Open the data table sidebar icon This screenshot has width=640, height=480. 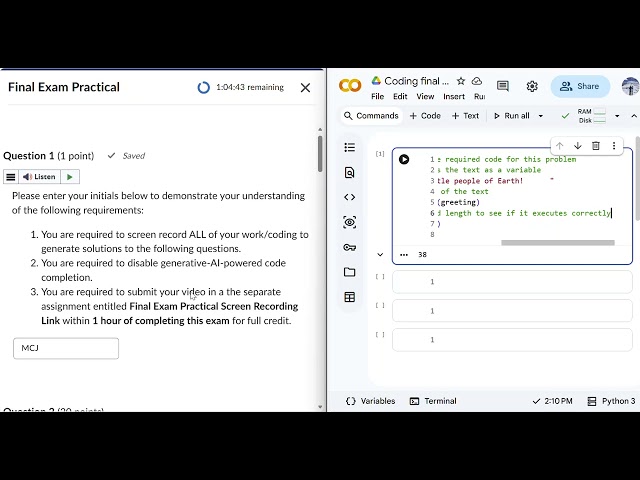pos(349,297)
